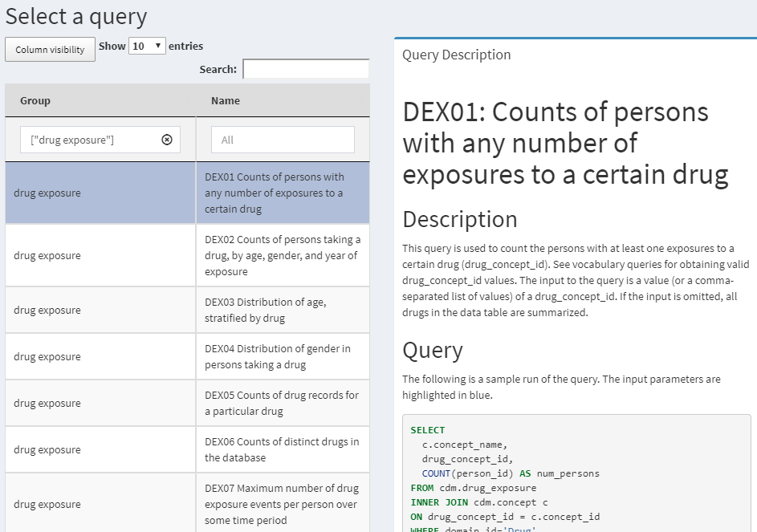Click the Group filter field showing drug exposure
Viewport: 757px width, 532px height.
(x=100, y=140)
